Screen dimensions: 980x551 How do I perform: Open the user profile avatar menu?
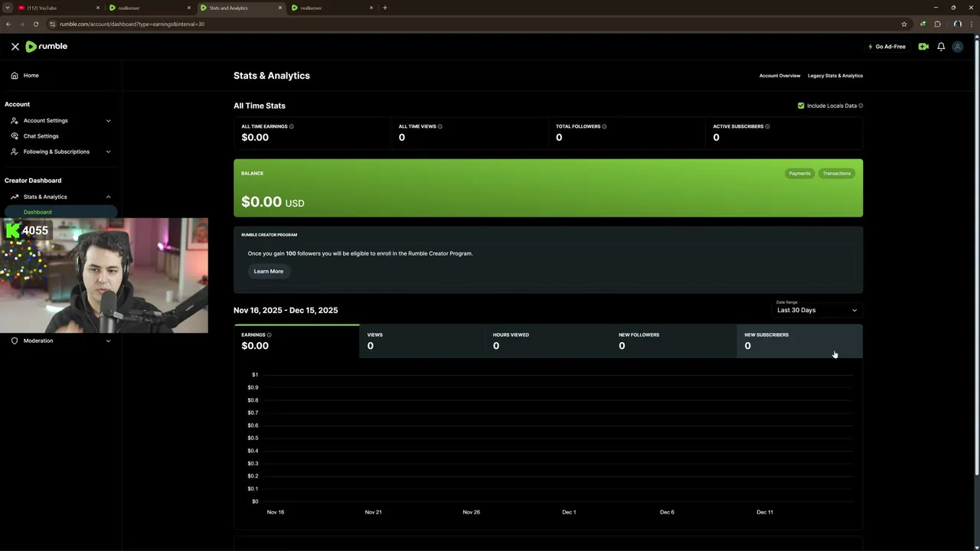coord(958,47)
